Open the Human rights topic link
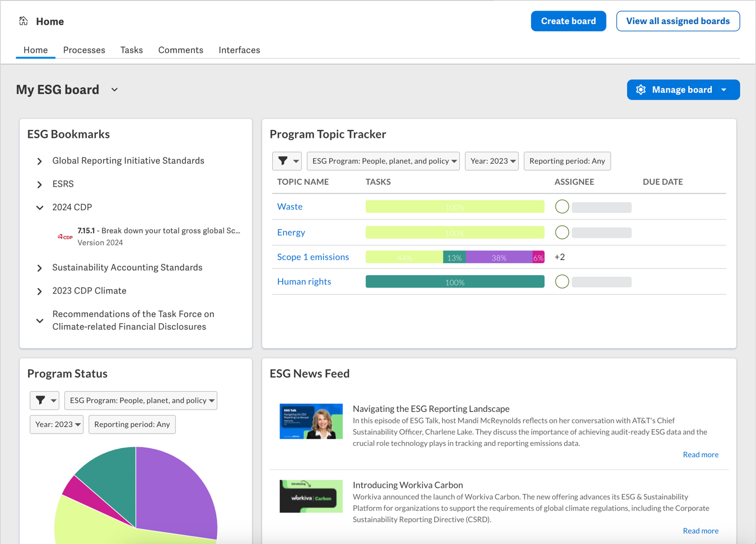756x544 pixels. [304, 282]
